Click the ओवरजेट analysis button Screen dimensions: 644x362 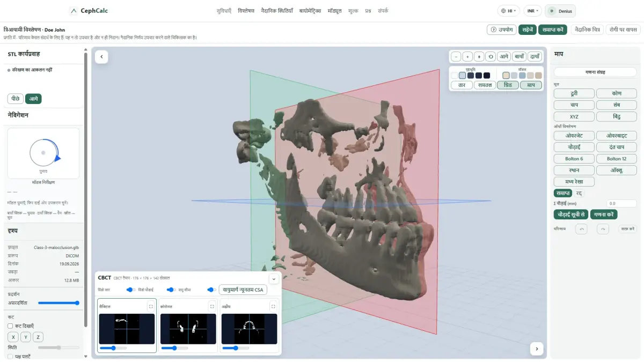[x=574, y=136]
